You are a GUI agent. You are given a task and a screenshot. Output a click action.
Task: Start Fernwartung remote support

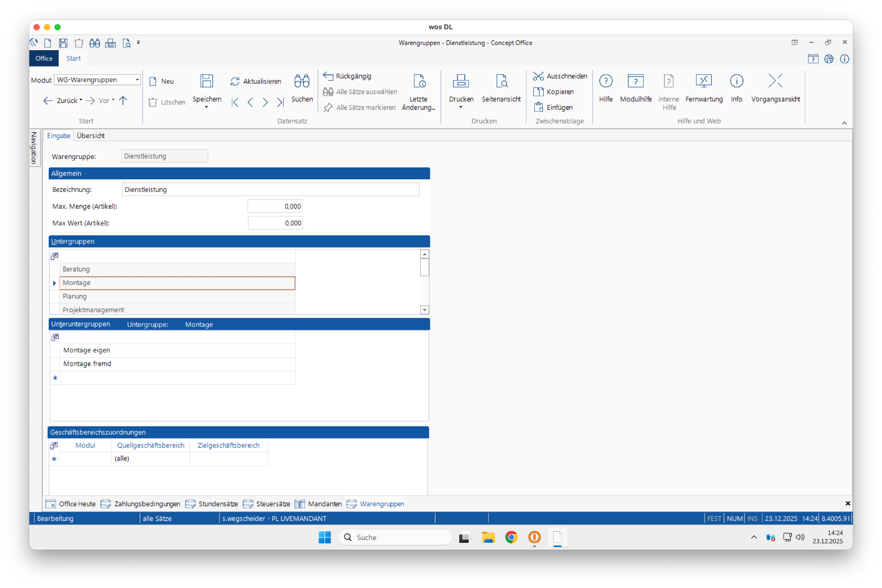point(704,81)
